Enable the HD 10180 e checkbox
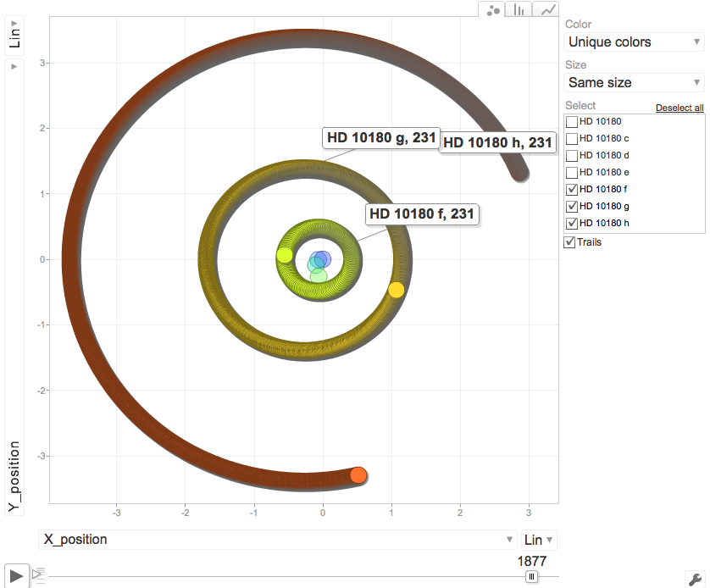The width and height of the screenshot is (710, 588). tap(572, 172)
